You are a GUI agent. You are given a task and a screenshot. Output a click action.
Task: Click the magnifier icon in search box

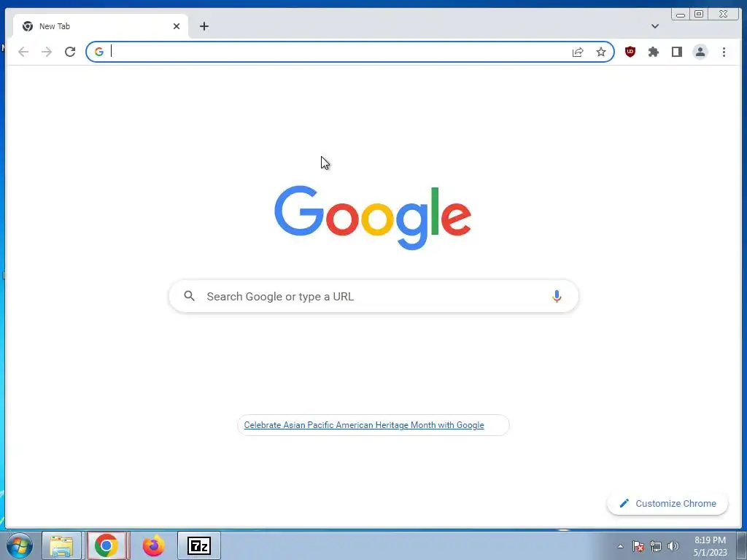coord(189,296)
